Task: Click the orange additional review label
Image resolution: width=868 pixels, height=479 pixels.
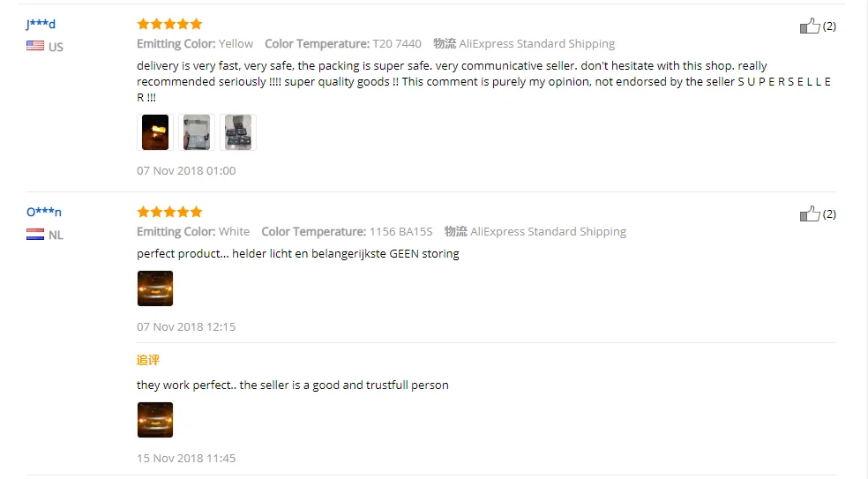Action: [148, 360]
